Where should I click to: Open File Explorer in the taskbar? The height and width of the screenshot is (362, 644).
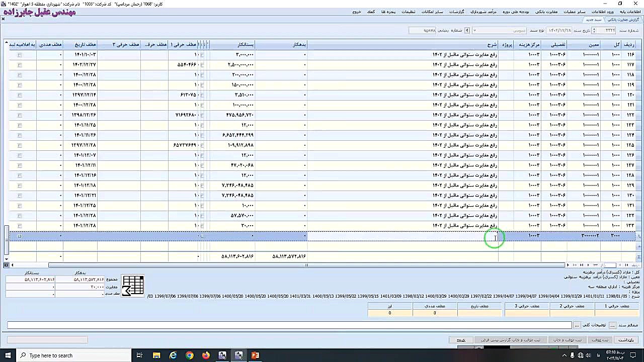click(156, 355)
